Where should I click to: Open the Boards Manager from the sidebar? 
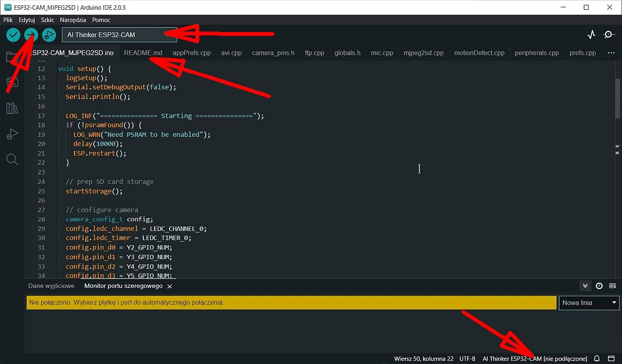tap(13, 82)
